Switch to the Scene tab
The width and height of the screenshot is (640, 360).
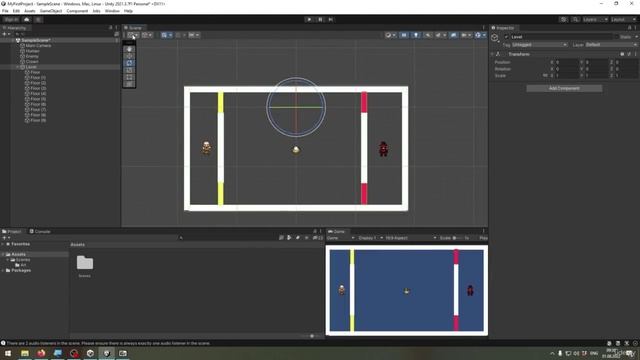point(133,28)
